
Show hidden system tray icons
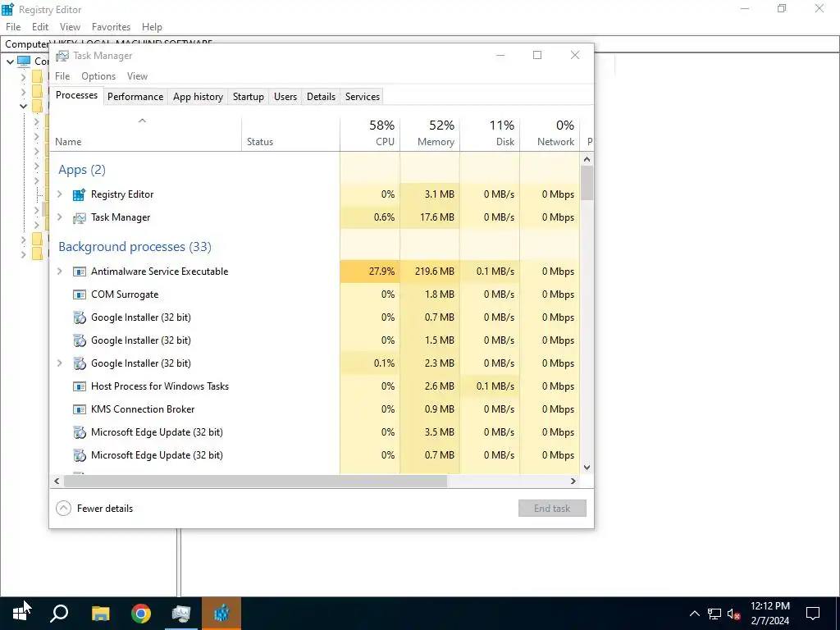click(x=694, y=614)
